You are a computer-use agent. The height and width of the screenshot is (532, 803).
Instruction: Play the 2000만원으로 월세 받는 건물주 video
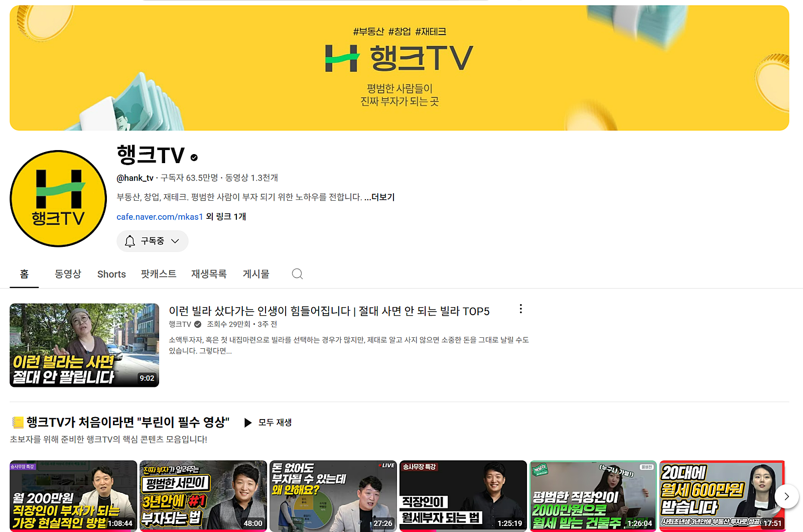[x=593, y=495]
